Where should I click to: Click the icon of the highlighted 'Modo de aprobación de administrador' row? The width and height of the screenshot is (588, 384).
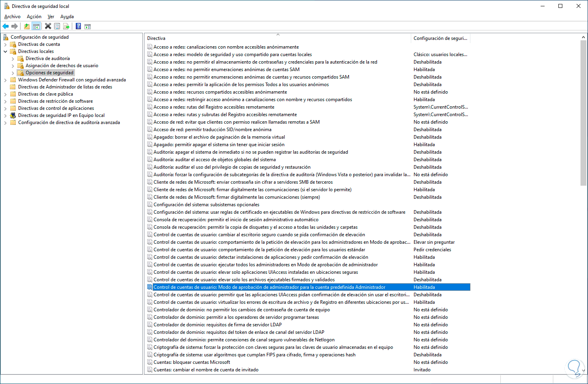tap(150, 287)
